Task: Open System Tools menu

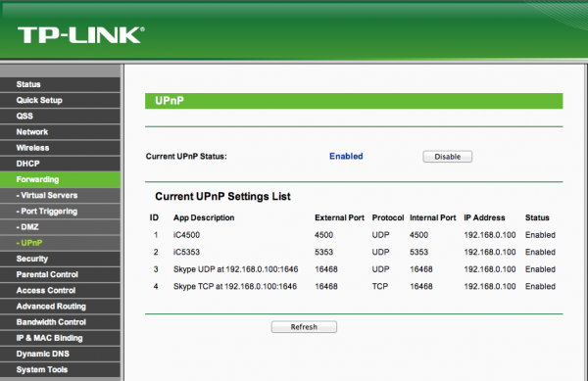Action: [x=60, y=370]
